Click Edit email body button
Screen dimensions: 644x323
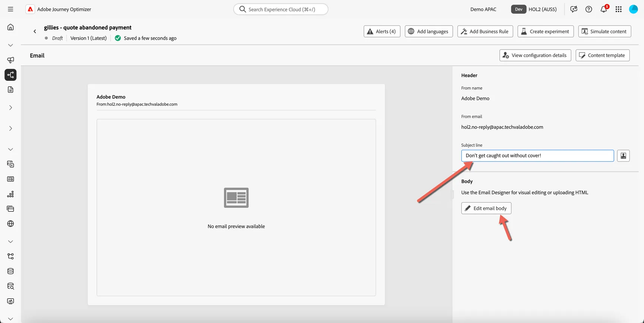coord(486,208)
